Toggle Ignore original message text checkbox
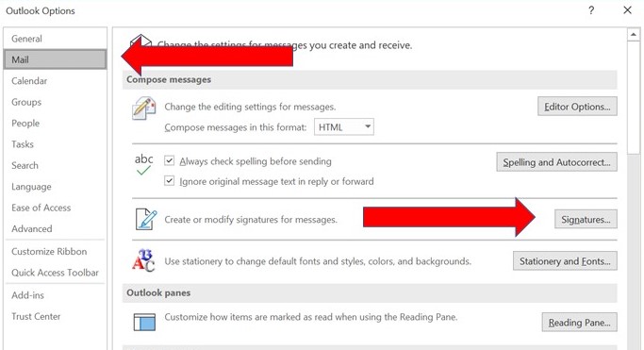The height and width of the screenshot is (350, 644). click(169, 180)
